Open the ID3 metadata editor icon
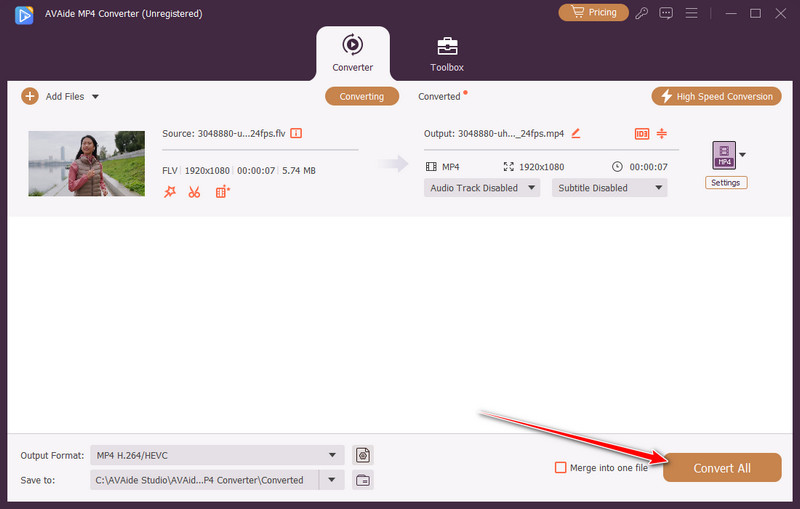This screenshot has height=509, width=800. pyautogui.click(x=641, y=134)
